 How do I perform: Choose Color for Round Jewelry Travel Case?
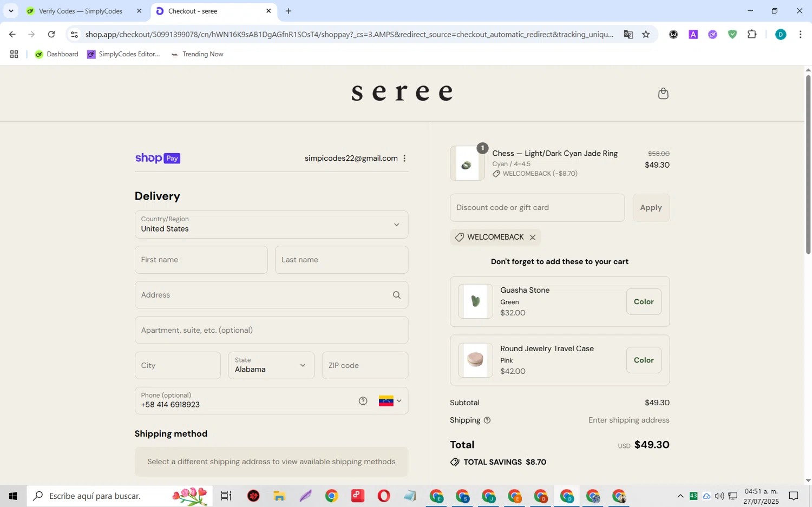[644, 360]
